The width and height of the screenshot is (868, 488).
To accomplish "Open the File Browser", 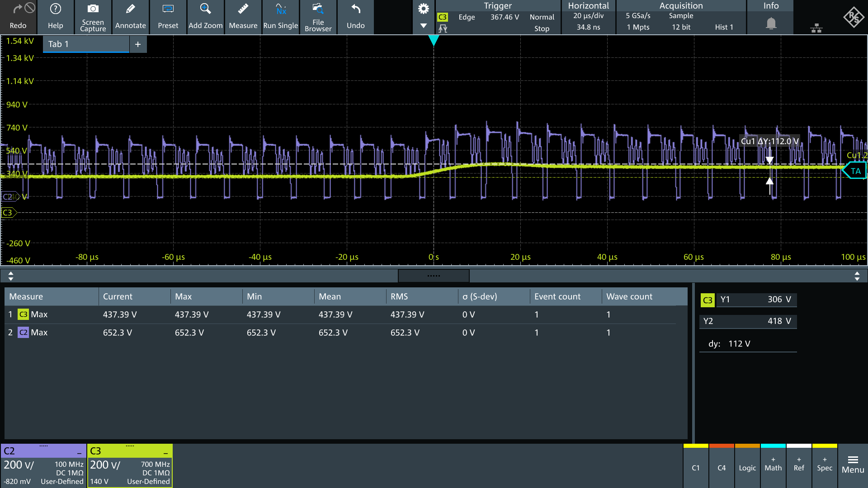I will point(318,16).
